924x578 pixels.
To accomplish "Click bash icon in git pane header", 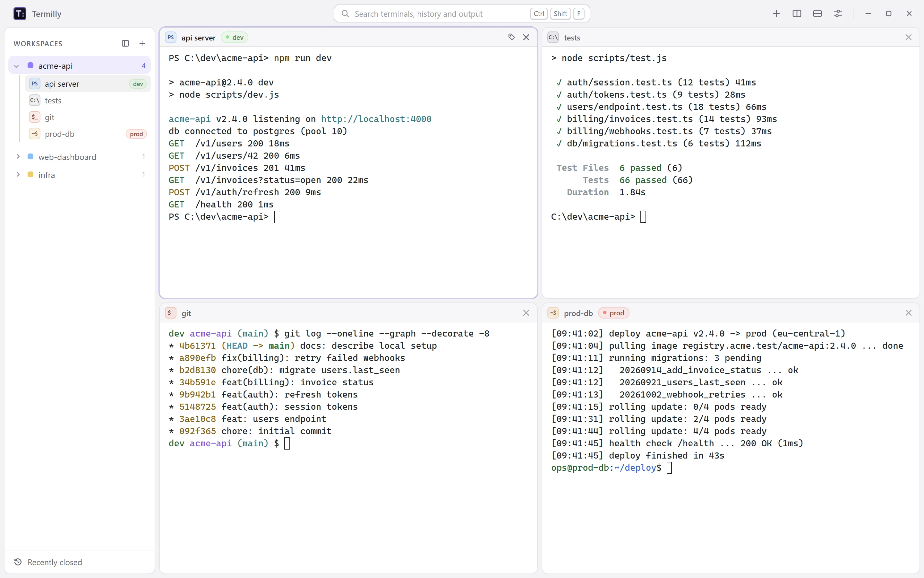I will coord(171,313).
